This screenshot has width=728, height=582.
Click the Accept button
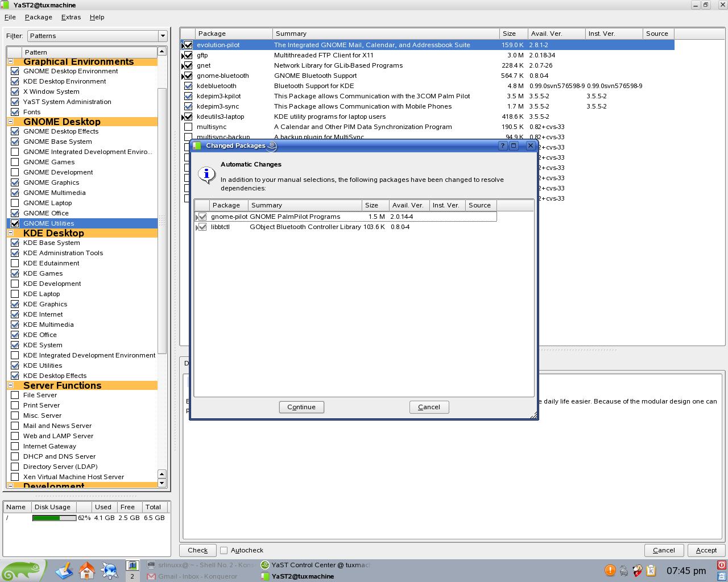point(706,550)
